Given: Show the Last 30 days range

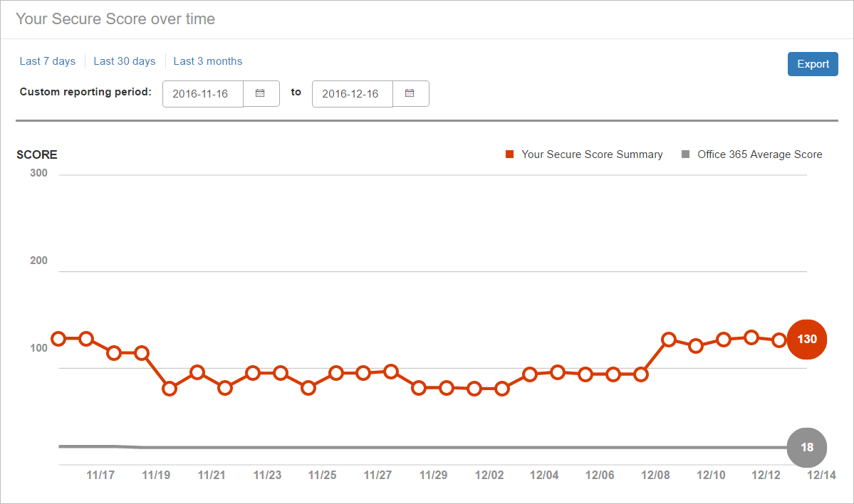Looking at the screenshot, I should [x=124, y=61].
